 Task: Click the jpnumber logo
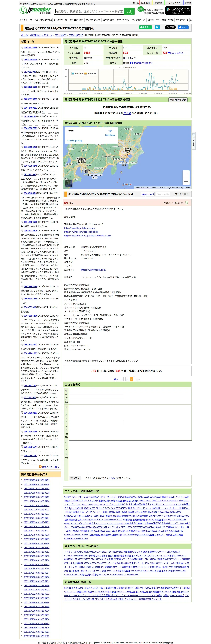[35, 11]
